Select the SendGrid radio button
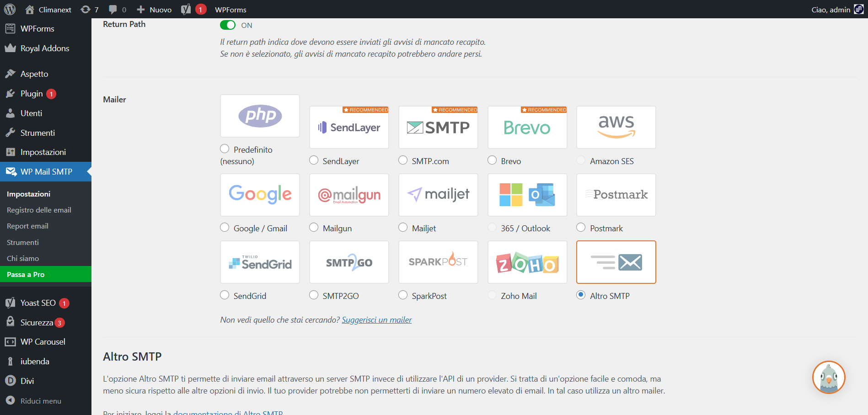868x415 pixels. tap(225, 295)
